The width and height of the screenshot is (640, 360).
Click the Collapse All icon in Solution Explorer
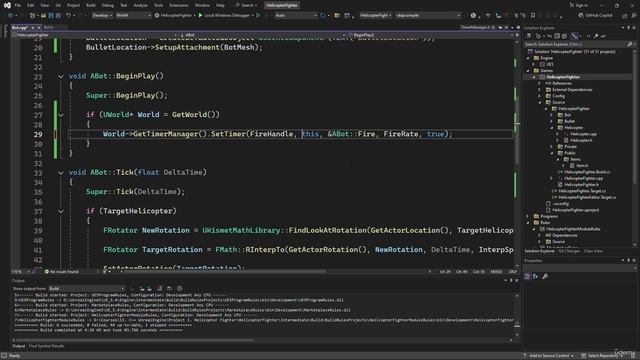(557, 36)
